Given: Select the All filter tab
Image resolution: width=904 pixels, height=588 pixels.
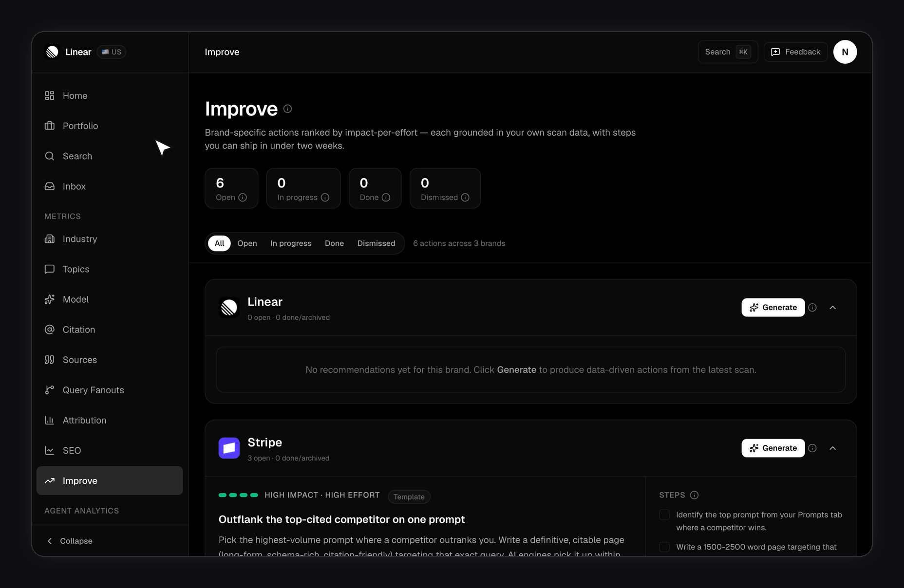Looking at the screenshot, I should 219,243.
